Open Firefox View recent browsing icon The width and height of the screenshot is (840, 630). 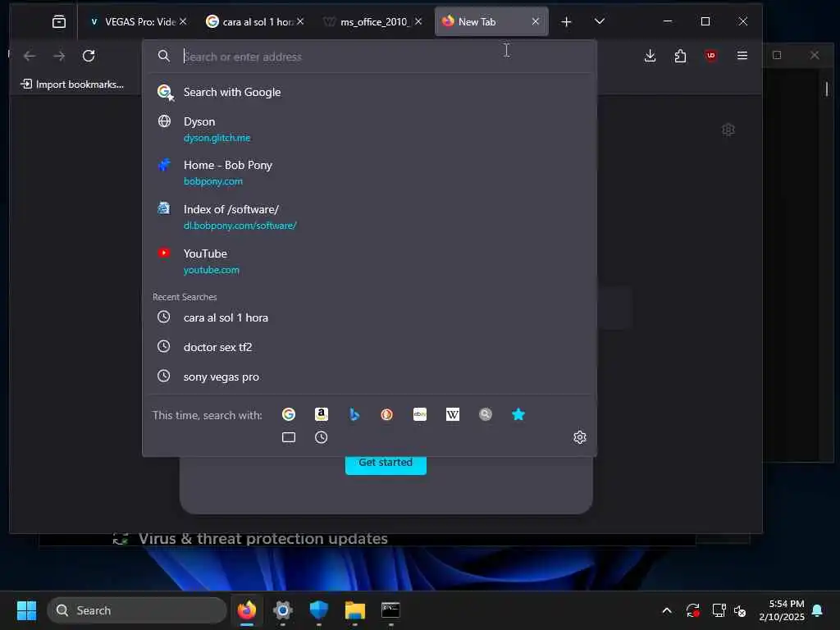59,21
